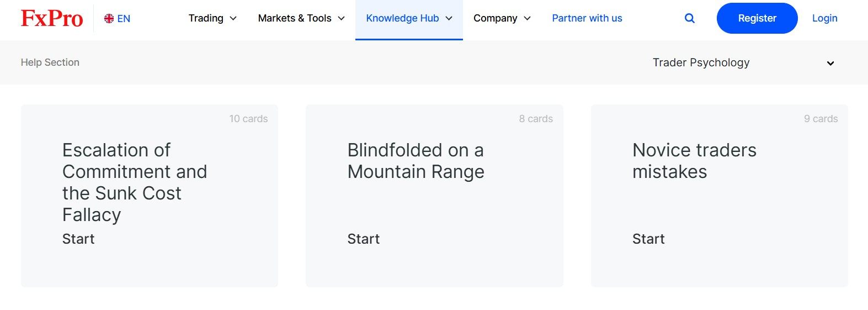Image resolution: width=868 pixels, height=310 pixels.
Task: Click the Partner with us link
Action: pyautogui.click(x=587, y=18)
